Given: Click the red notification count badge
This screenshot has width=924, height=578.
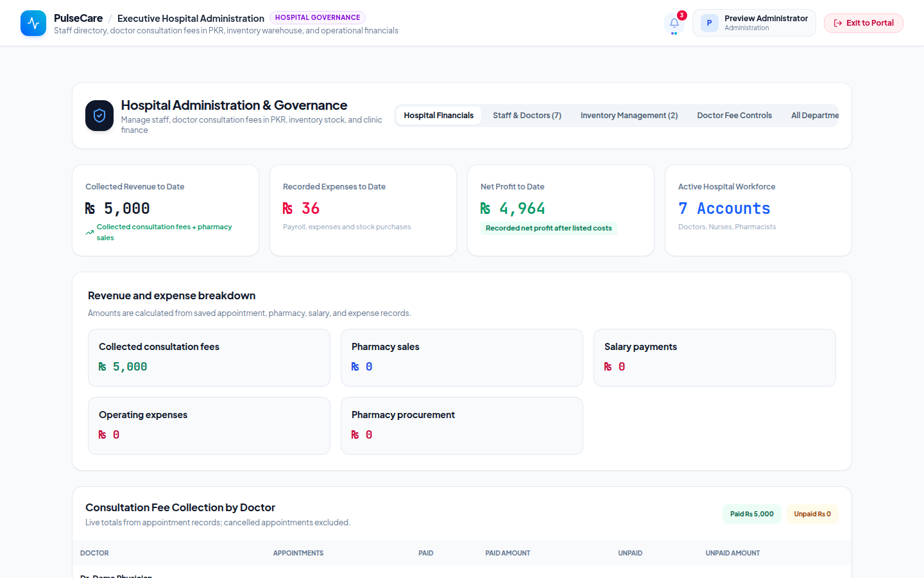Looking at the screenshot, I should [681, 15].
